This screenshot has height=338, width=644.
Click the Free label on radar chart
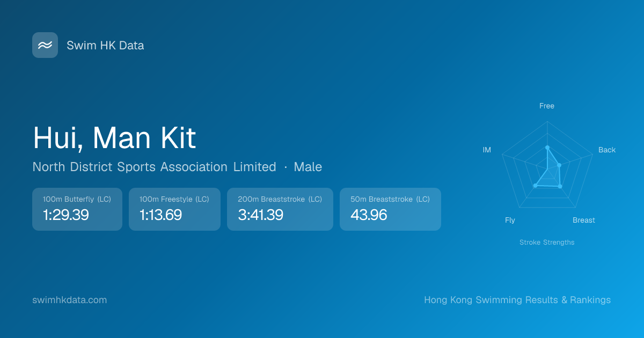pos(547,106)
